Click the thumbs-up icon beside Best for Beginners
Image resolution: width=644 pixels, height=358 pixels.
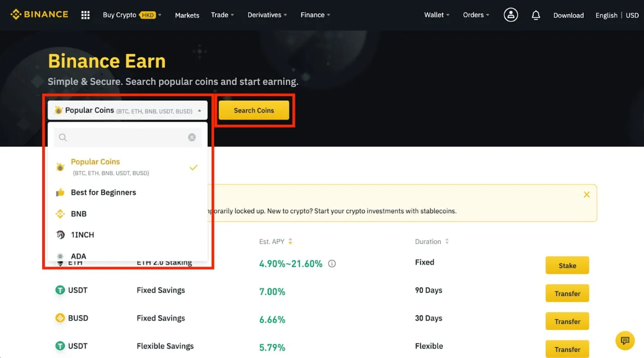pyautogui.click(x=60, y=193)
